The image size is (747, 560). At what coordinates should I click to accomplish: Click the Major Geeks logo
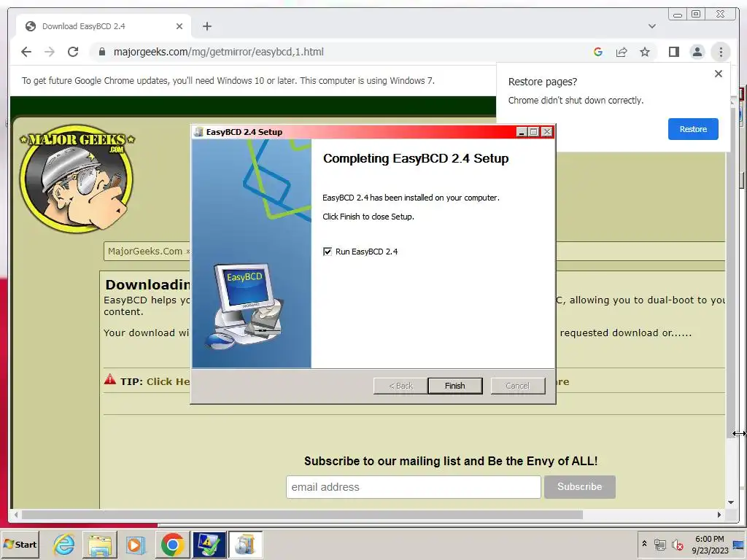tap(77, 179)
